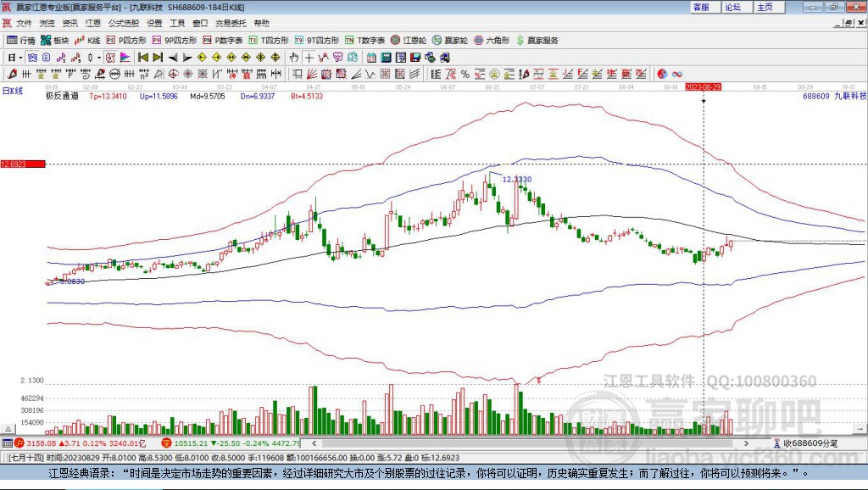Open the 帮助 menu
This screenshot has width=868, height=490.
(261, 23)
